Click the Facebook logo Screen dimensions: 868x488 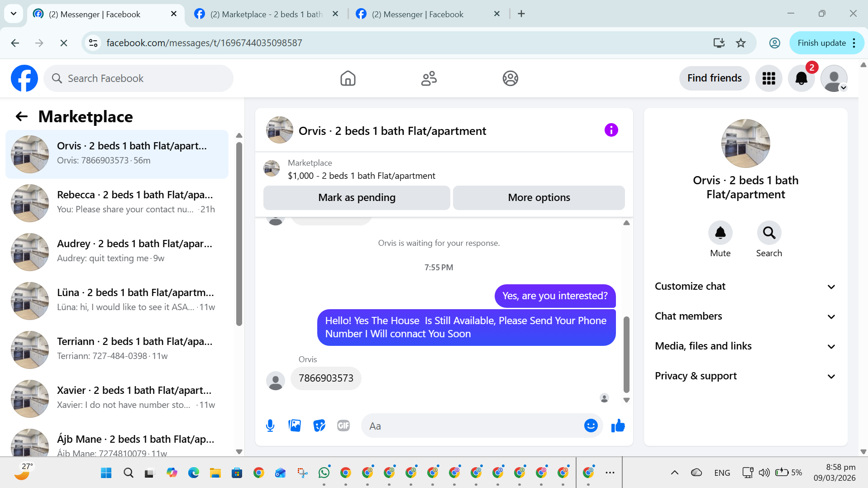click(x=24, y=78)
